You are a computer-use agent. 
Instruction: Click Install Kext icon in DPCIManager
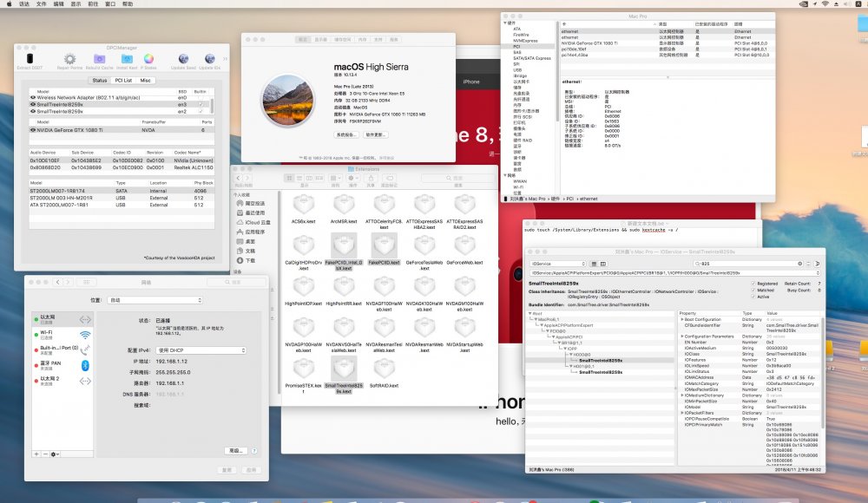[x=127, y=61]
